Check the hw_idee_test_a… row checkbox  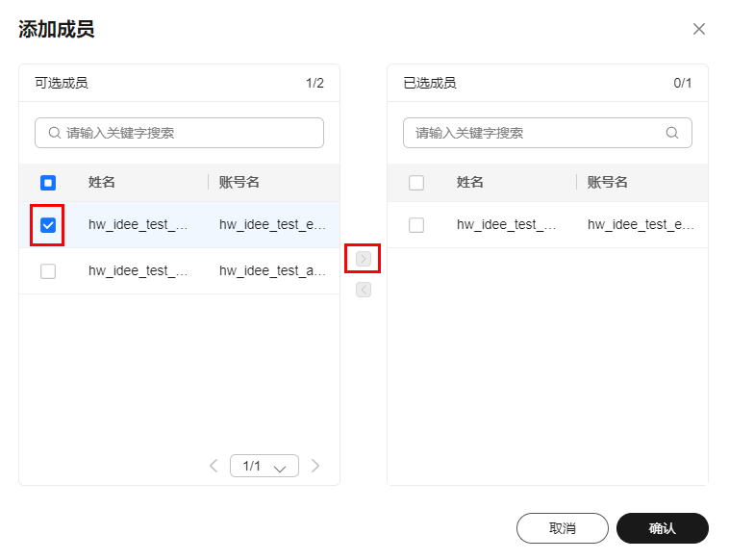tap(48, 271)
